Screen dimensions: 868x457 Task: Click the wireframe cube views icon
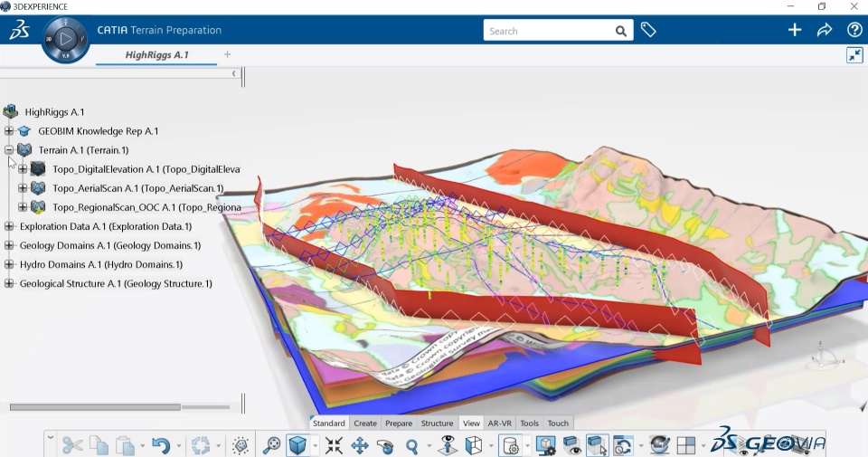pos(474,445)
